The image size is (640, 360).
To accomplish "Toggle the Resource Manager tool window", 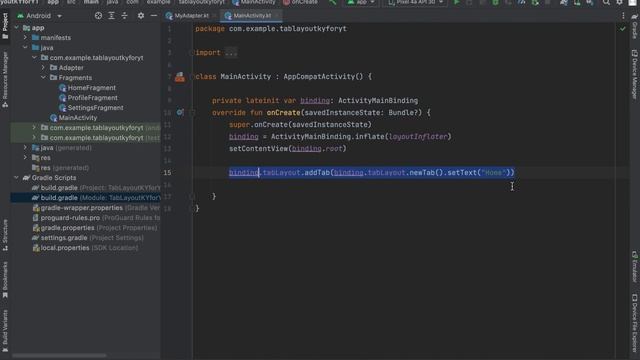I will coord(5,80).
